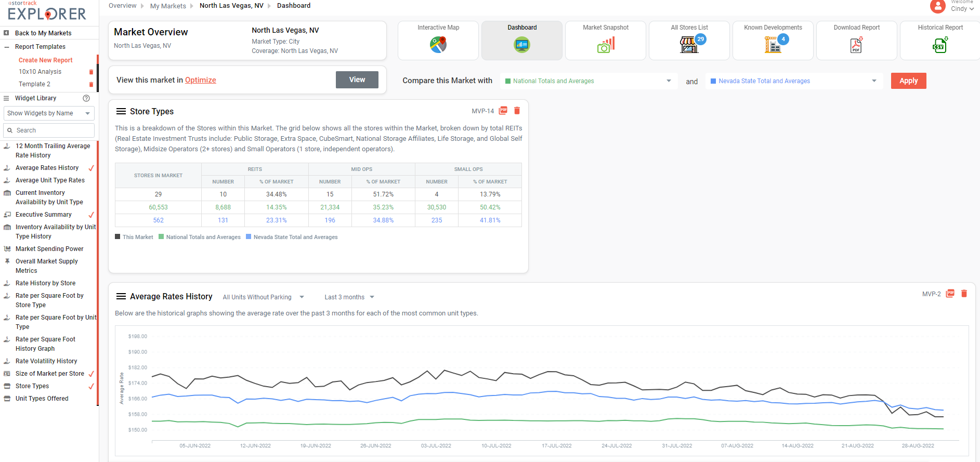The width and height of the screenshot is (980, 462).
Task: Open the Download Report PDF icon
Action: (x=856, y=45)
